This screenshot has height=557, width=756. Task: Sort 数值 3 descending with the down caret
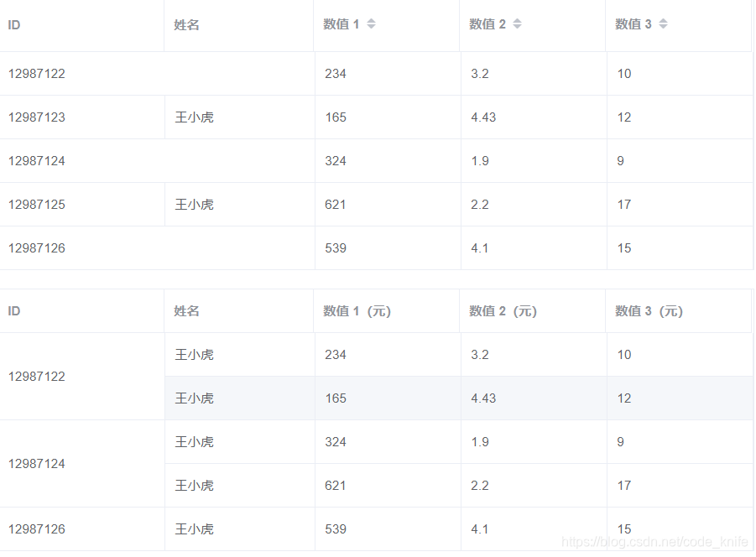click(x=664, y=27)
